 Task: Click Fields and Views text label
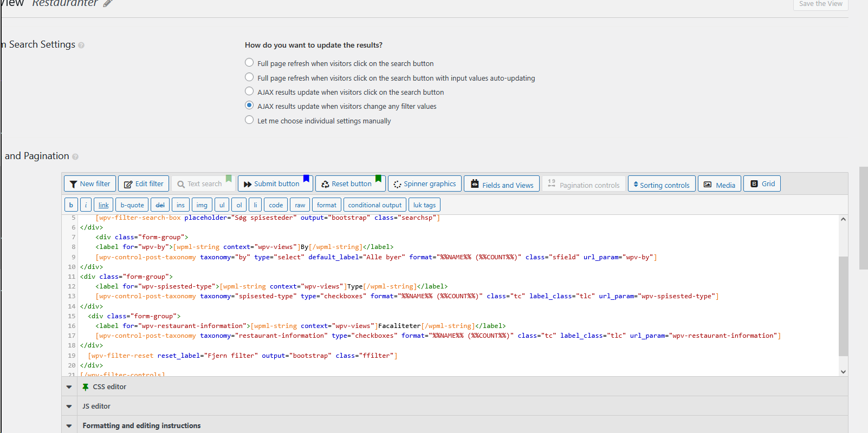pos(508,185)
